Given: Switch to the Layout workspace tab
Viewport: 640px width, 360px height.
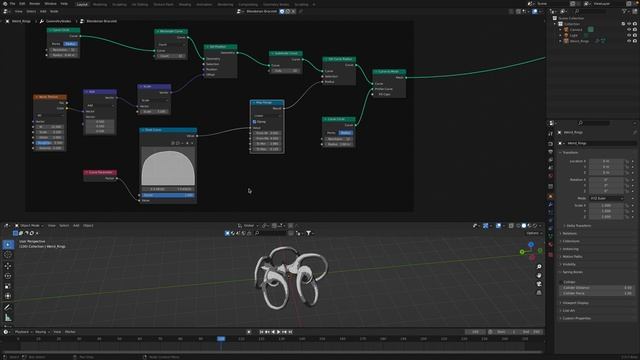Looking at the screenshot, I should (x=82, y=4).
